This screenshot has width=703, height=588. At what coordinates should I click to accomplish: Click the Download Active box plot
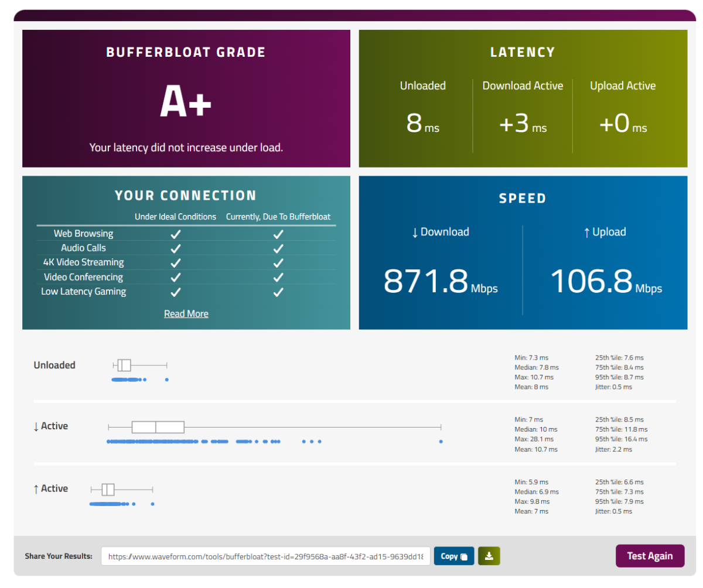[274, 427]
